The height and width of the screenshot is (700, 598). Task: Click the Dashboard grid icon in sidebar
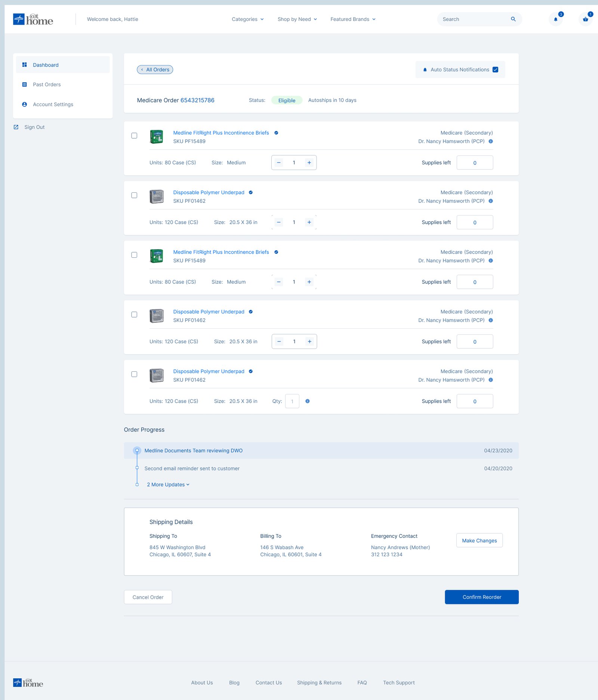pos(24,65)
